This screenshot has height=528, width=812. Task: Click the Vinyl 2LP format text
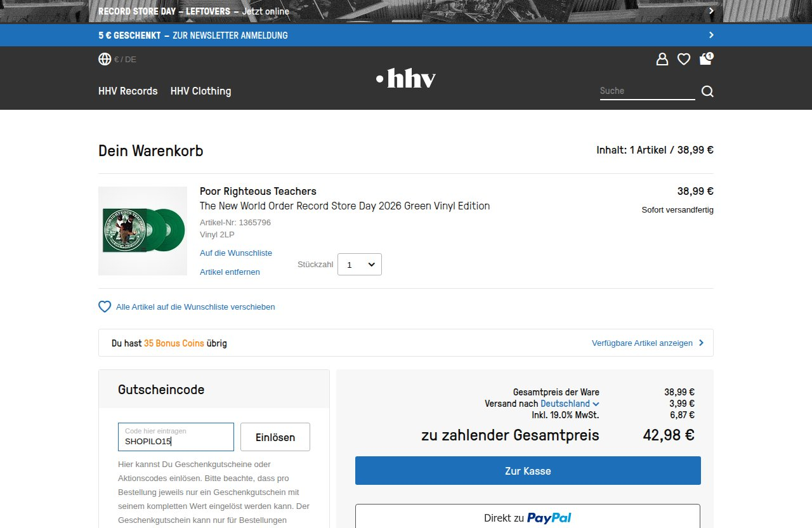click(217, 234)
